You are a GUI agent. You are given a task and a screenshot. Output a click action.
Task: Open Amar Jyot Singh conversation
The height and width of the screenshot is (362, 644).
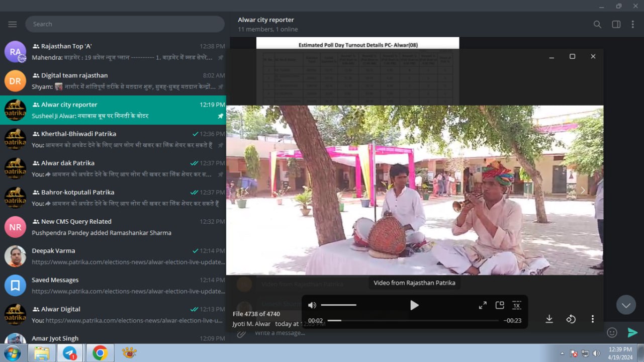pos(113,336)
